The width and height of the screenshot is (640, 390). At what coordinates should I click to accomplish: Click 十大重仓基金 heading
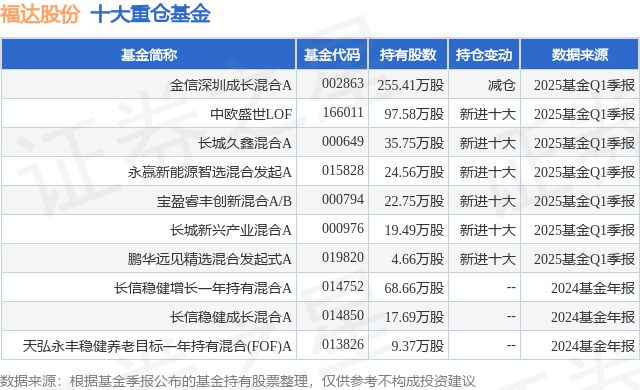click(150, 14)
